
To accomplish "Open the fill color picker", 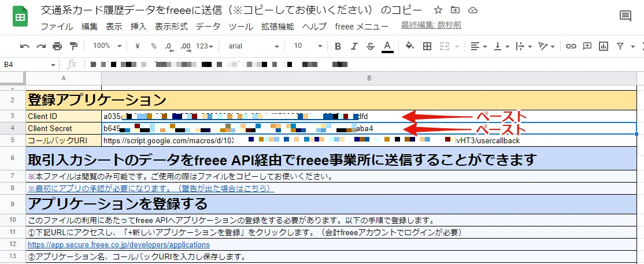I will point(409,46).
